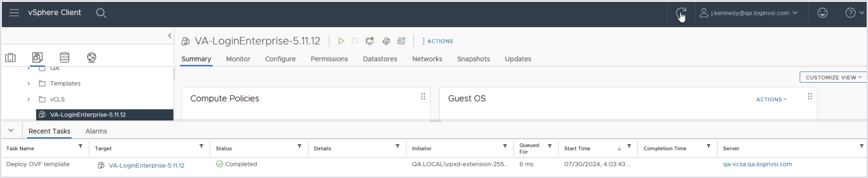Switch to the Recent Tasks tab

(49, 132)
